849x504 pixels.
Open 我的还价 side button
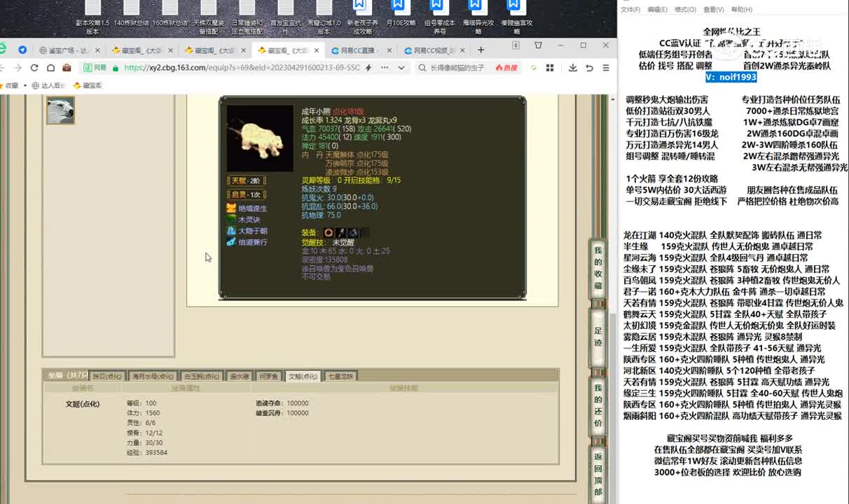coord(598,406)
